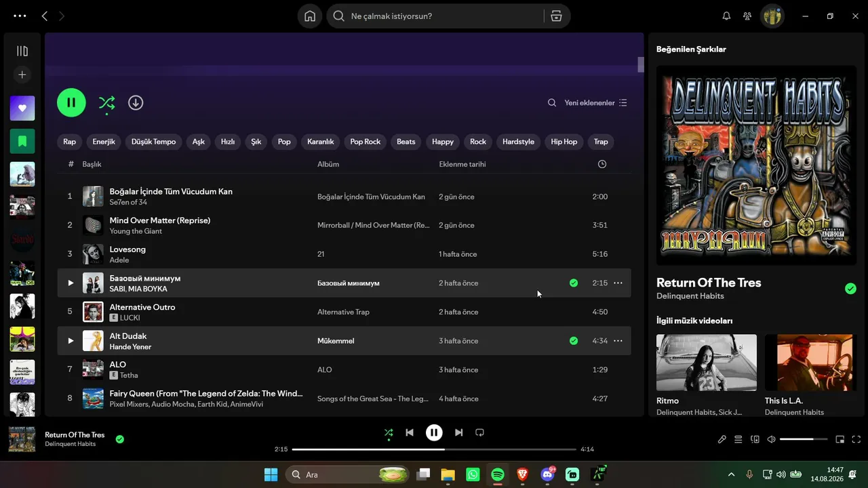Skip to the next track
This screenshot has width=868, height=488.
[459, 432]
